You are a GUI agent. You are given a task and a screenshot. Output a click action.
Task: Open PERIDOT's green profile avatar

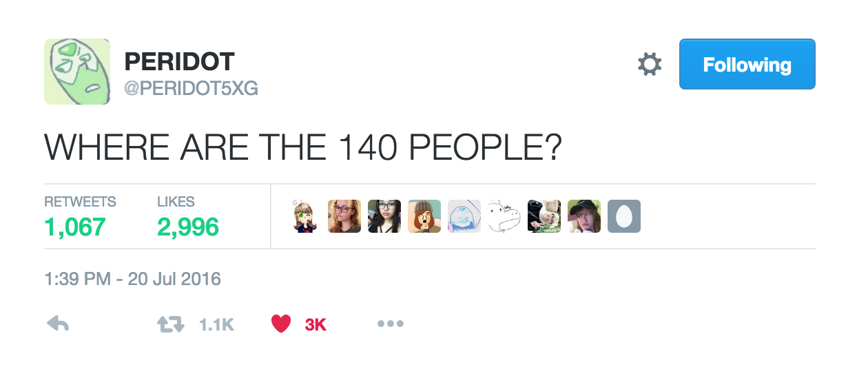click(77, 72)
